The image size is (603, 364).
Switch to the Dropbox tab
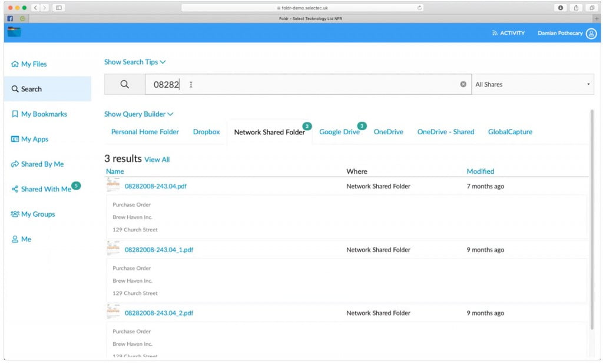click(207, 131)
